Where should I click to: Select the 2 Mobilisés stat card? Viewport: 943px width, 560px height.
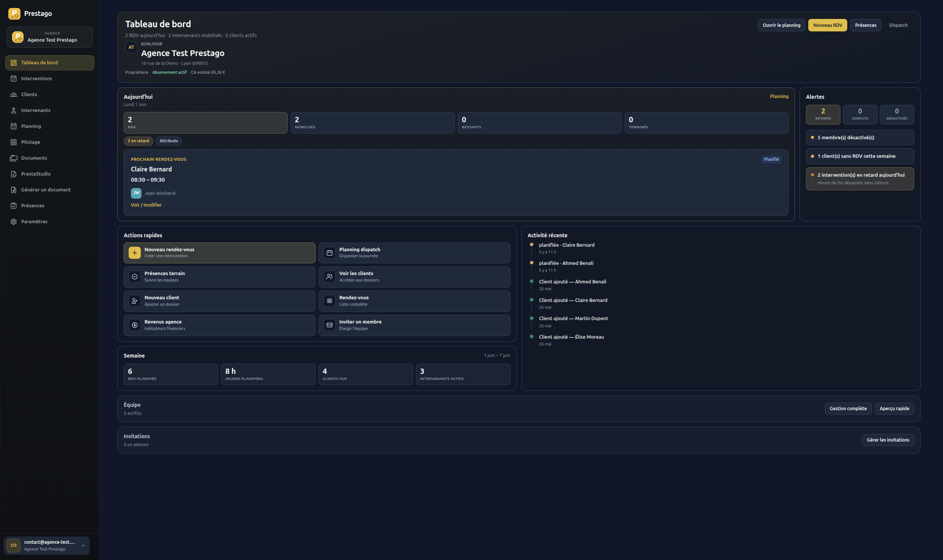click(372, 123)
